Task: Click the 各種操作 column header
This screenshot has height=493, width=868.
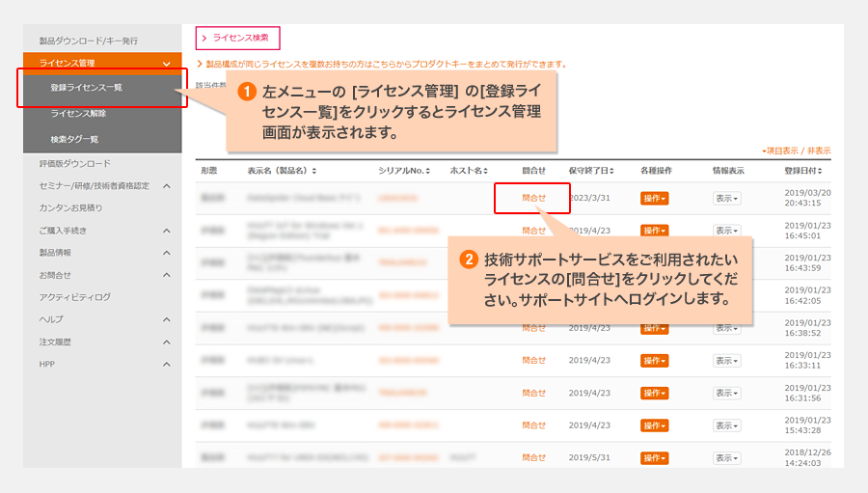Action: (x=656, y=171)
